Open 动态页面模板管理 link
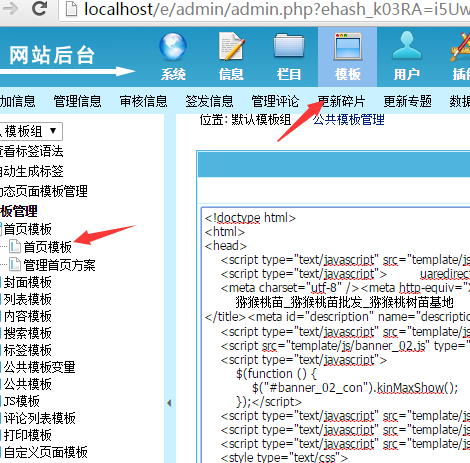 43,191
